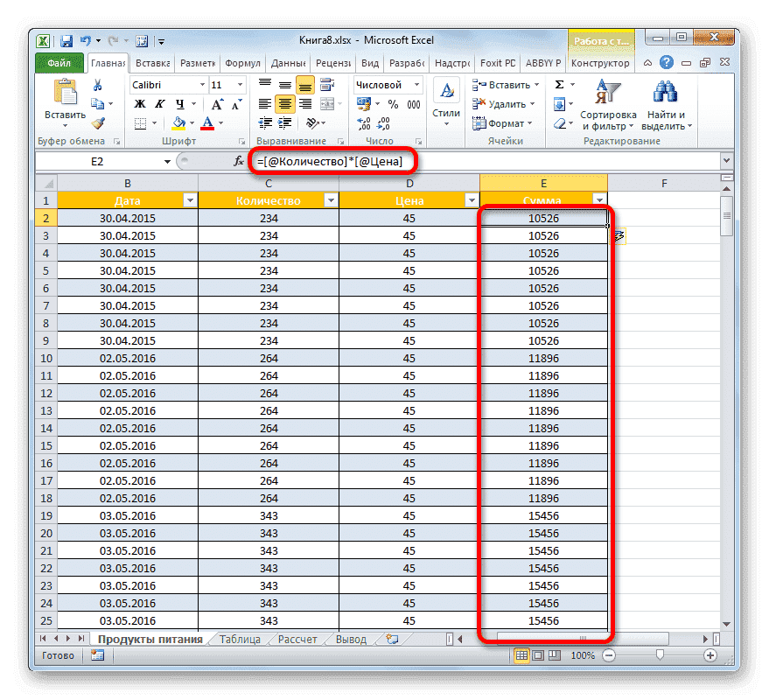This screenshot has width=769, height=700.
Task: Apply italic formatting with the К icon
Action: click(x=158, y=105)
